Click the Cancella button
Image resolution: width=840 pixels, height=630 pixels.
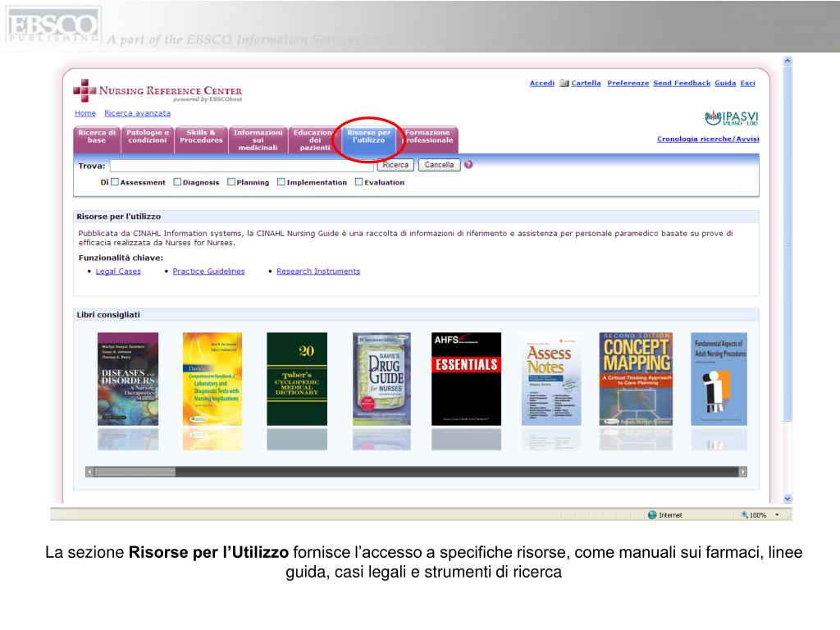point(440,165)
